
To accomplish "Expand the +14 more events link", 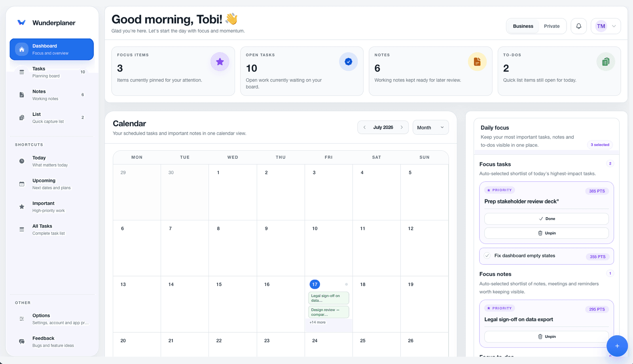I will 318,322.
